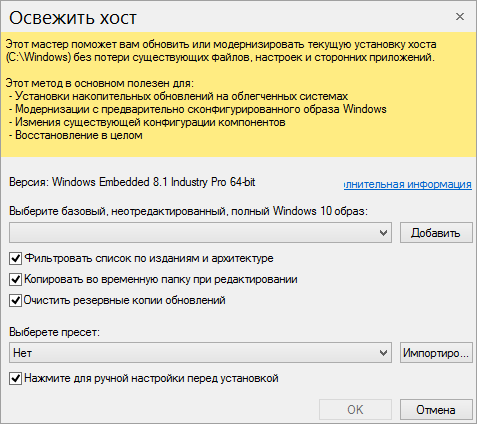Click the Восстановление в целом line in yellow panel
The height and width of the screenshot is (424, 477).
click(x=76, y=135)
